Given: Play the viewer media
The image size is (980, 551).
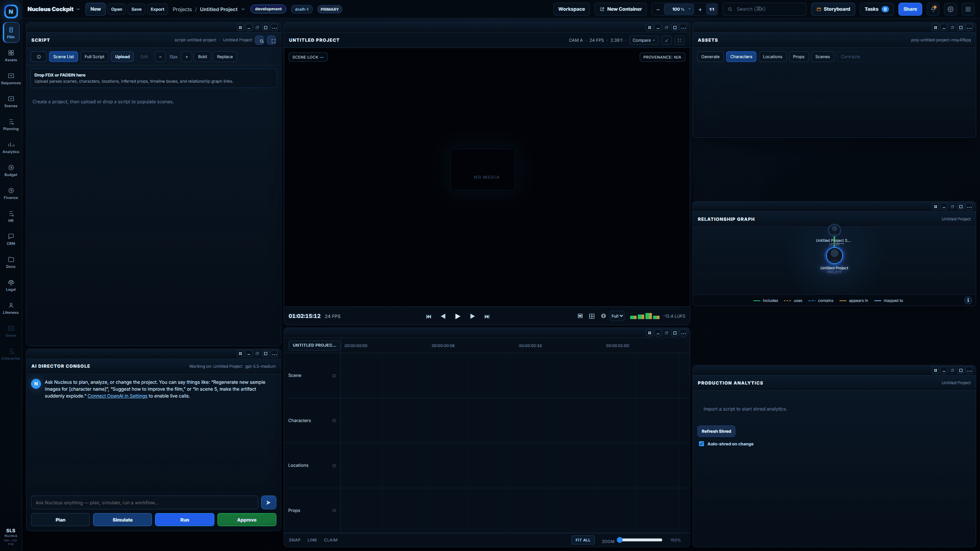Looking at the screenshot, I should click(457, 316).
